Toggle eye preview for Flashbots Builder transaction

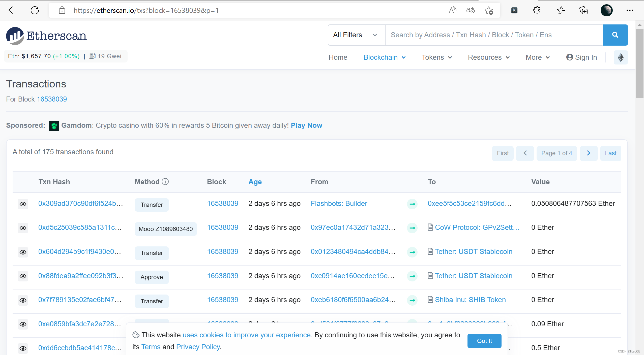[23, 204]
